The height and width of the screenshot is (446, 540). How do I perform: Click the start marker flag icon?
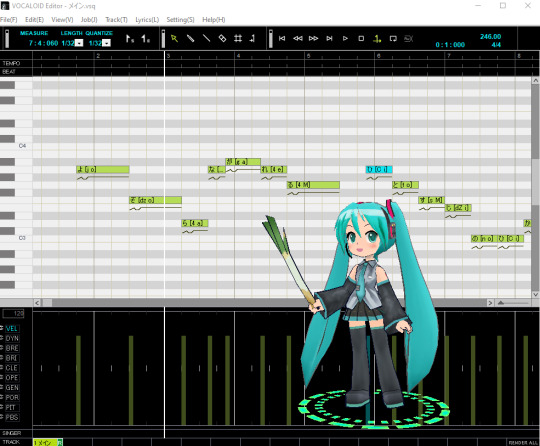[129, 39]
